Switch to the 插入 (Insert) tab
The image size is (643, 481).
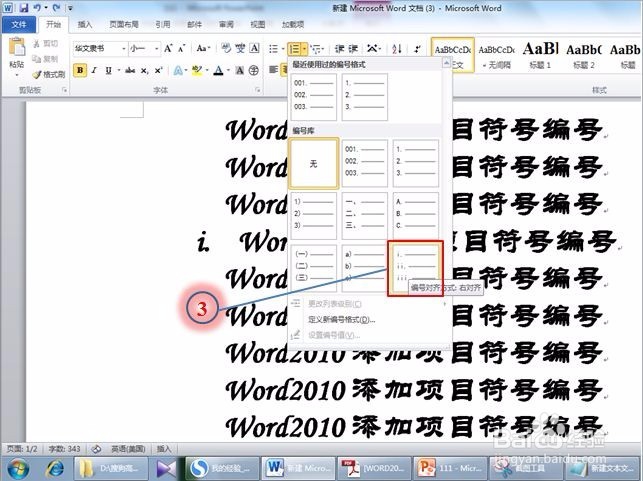pyautogui.click(x=85, y=25)
